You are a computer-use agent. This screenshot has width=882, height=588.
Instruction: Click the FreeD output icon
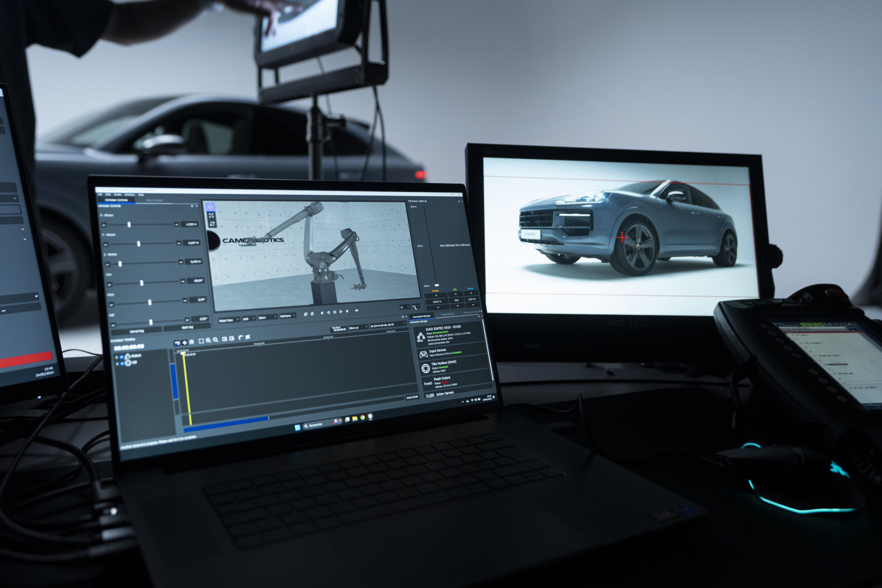[428, 383]
